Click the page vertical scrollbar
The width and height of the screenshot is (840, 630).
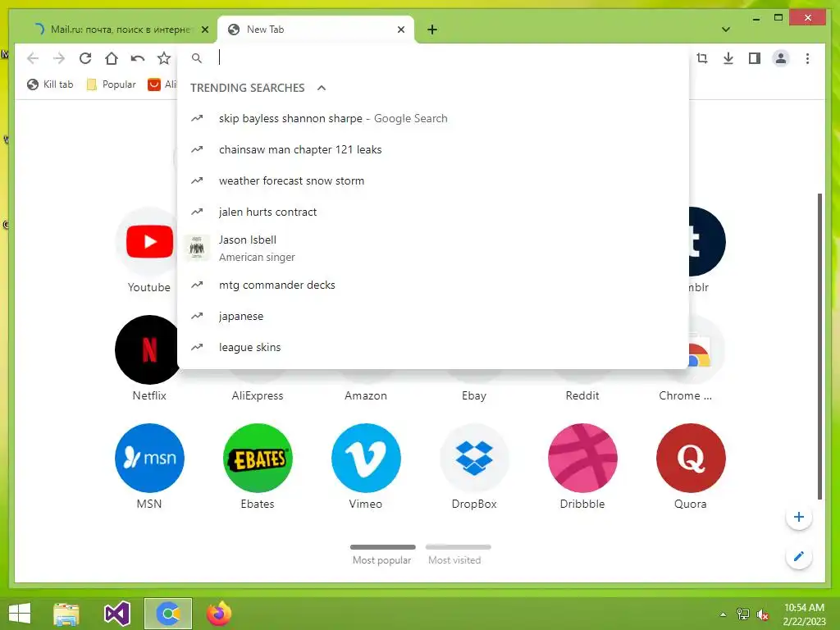[819, 347]
